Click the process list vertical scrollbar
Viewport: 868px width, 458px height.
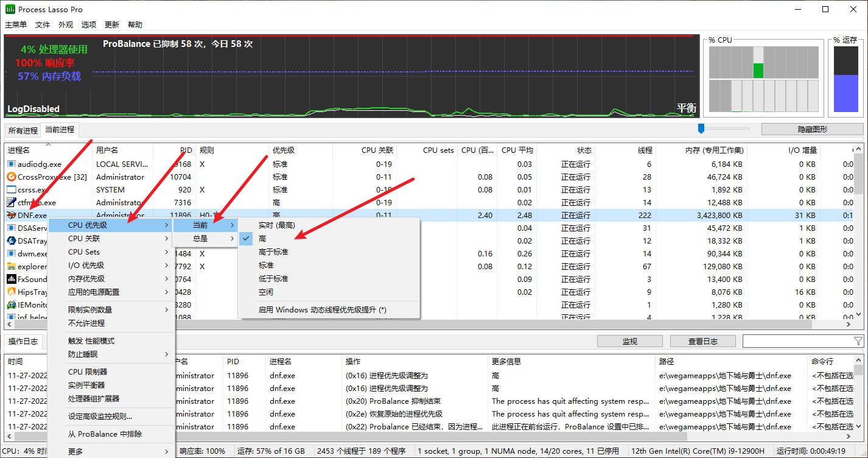(858, 231)
